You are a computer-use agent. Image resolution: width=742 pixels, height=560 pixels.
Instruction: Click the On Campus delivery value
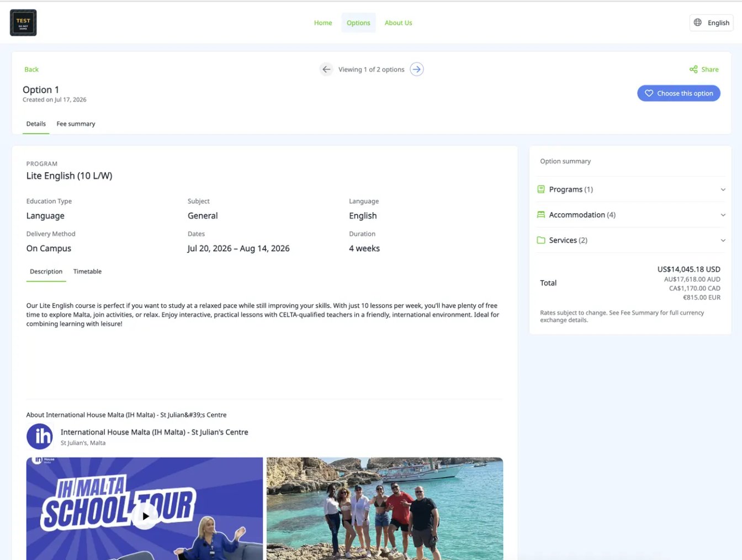tap(49, 249)
